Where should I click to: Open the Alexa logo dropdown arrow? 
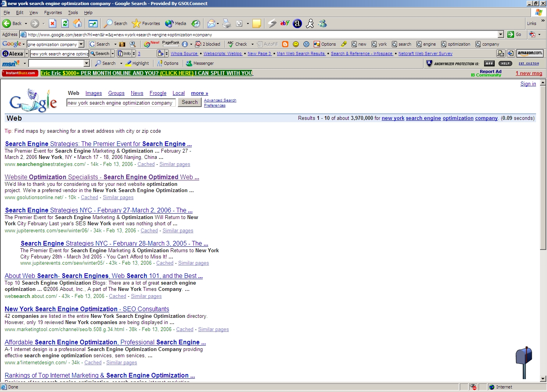[x=27, y=53]
